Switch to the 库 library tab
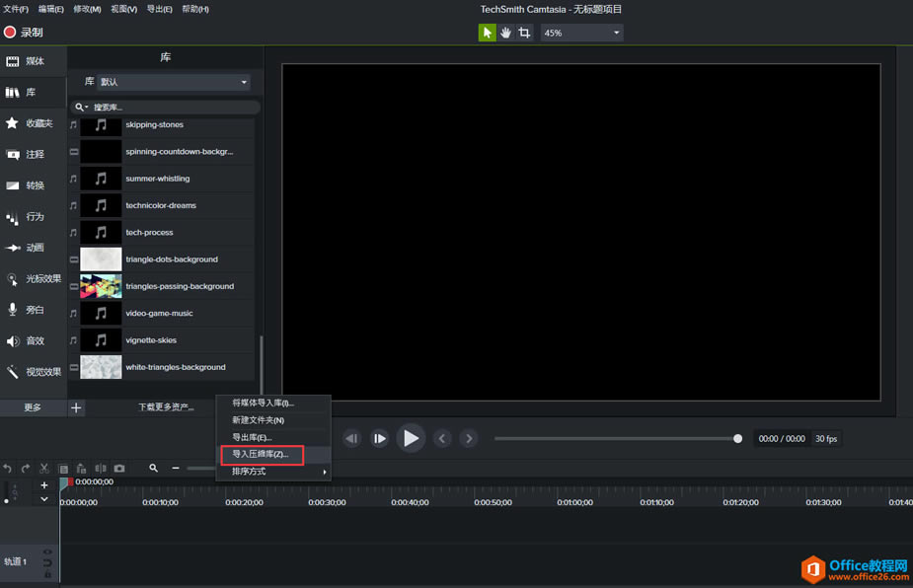Image resolution: width=913 pixels, height=588 pixels. 34,92
